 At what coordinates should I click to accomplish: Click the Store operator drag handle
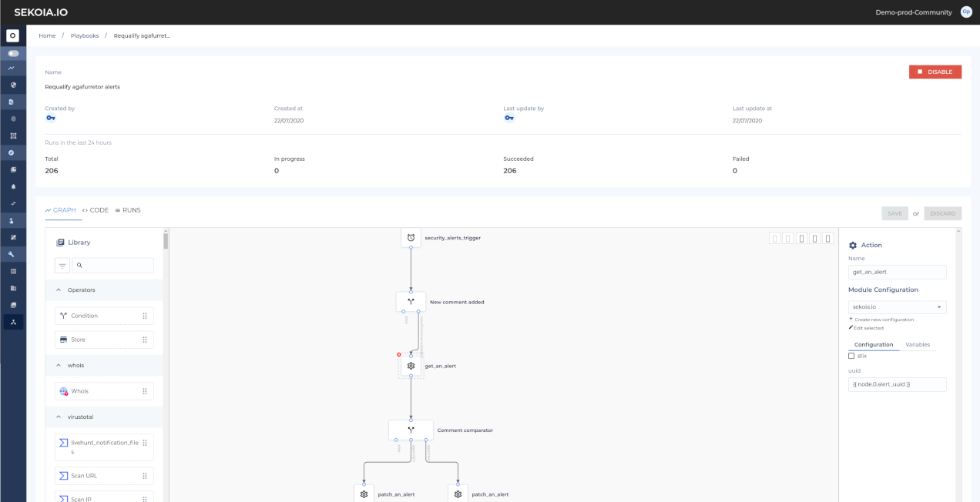coord(144,340)
